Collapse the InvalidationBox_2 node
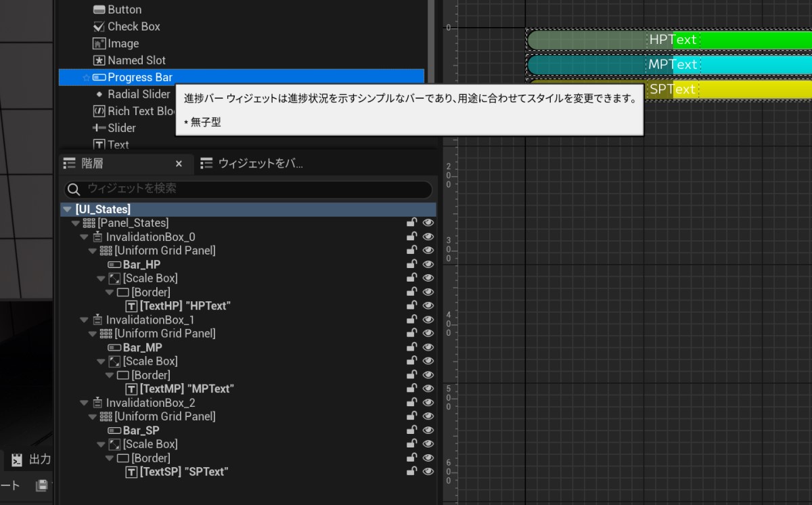Image resolution: width=812 pixels, height=505 pixels. (84, 403)
